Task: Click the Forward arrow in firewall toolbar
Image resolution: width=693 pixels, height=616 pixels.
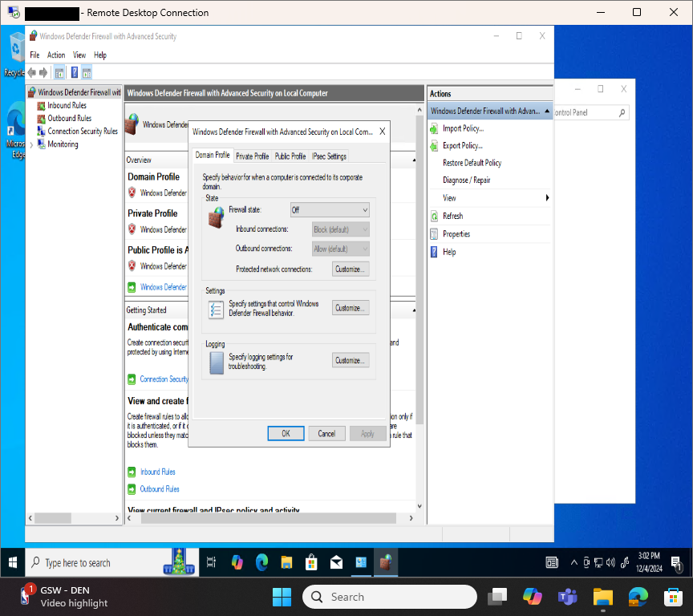Action: 43,72
